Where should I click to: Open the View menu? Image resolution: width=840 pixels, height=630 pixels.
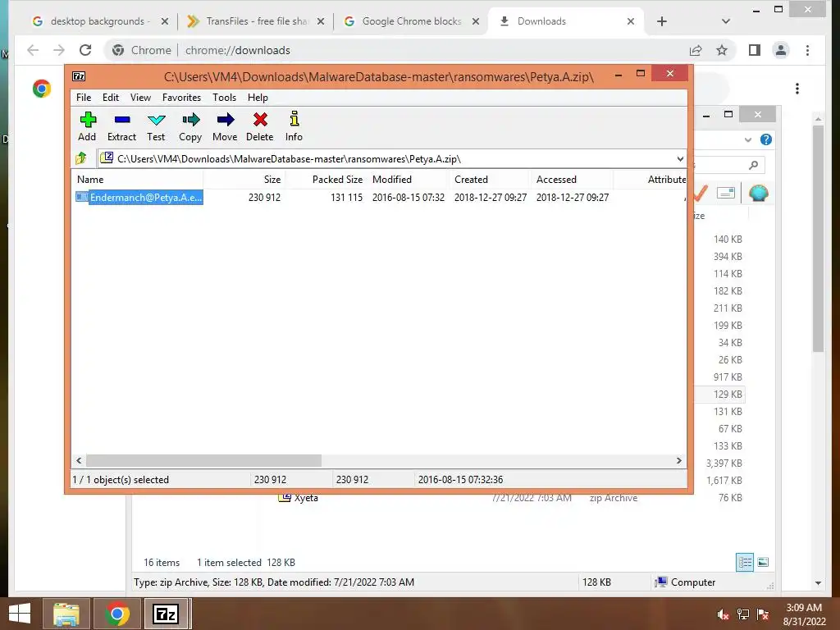click(x=140, y=98)
